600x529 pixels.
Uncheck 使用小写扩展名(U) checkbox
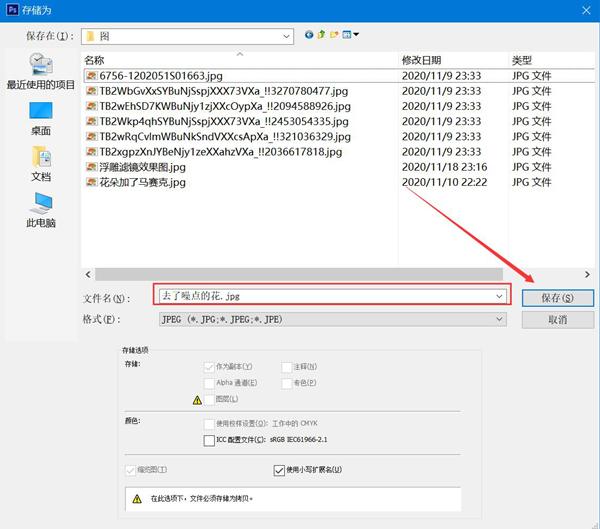[279, 470]
